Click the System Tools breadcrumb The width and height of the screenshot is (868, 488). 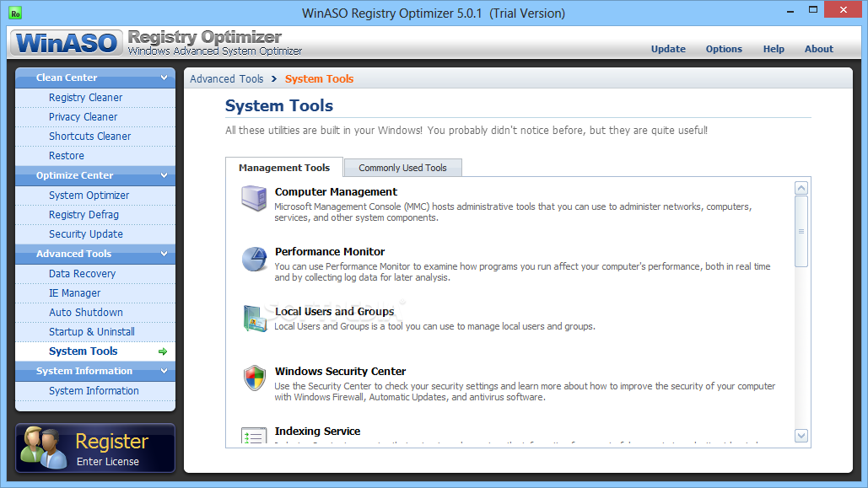click(319, 78)
